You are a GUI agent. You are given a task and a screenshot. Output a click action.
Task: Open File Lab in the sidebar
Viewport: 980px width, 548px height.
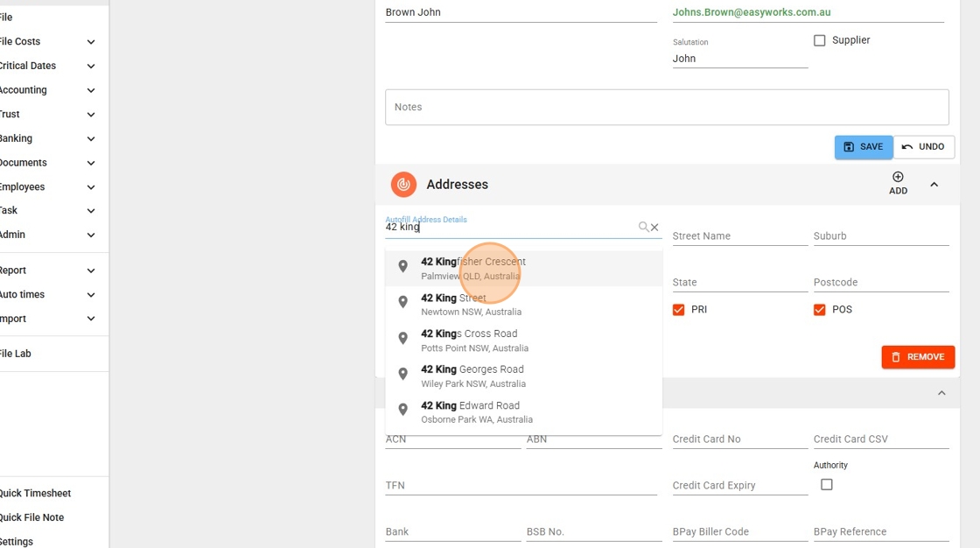pyautogui.click(x=16, y=354)
